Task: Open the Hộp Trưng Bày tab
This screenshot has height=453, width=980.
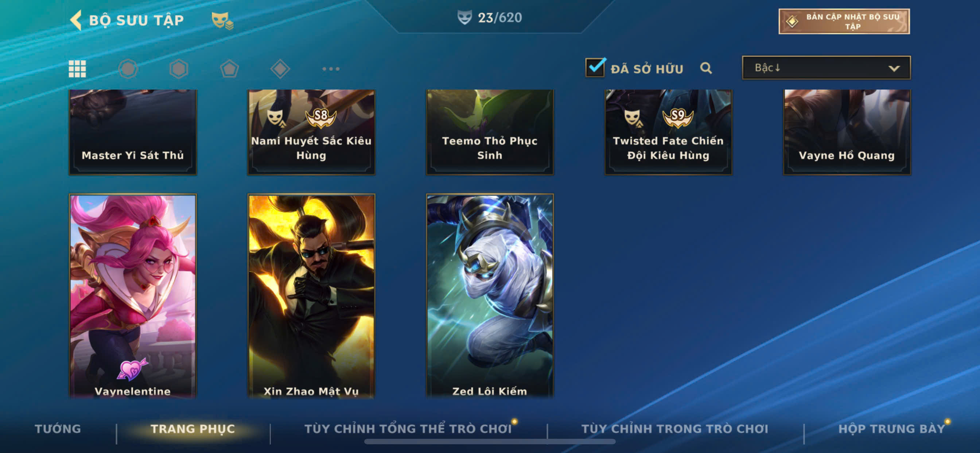Action: (x=892, y=429)
